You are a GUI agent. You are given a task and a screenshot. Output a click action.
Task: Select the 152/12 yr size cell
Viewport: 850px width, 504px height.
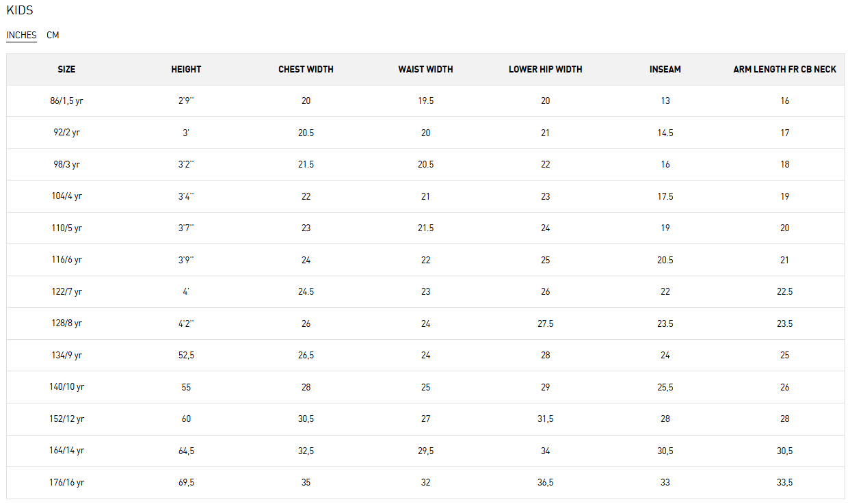click(x=66, y=419)
